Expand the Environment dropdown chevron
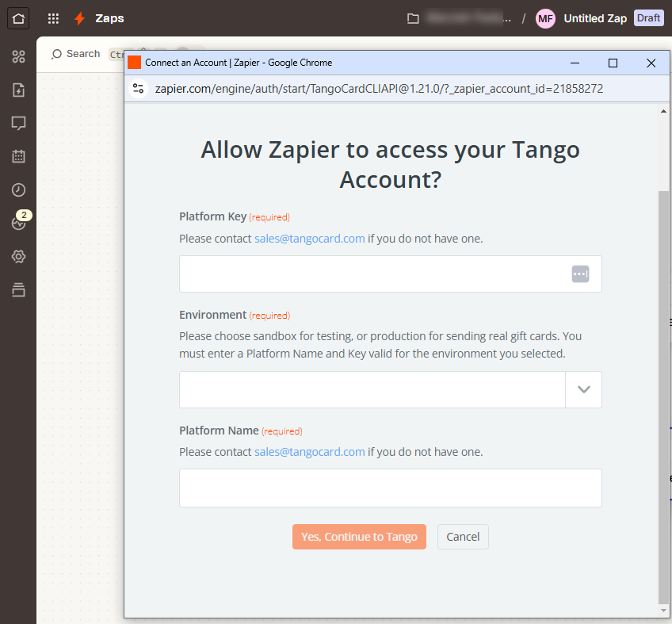672x624 pixels. point(584,389)
